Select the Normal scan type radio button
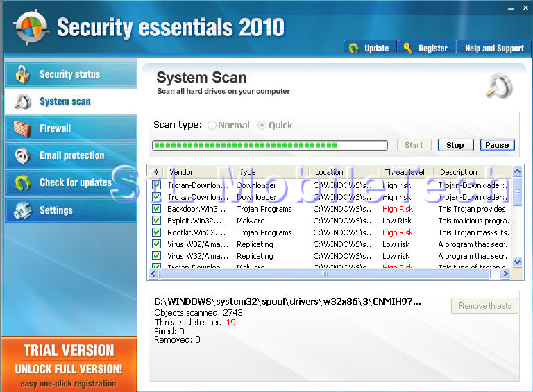This screenshot has height=392, width=533. pos(212,126)
